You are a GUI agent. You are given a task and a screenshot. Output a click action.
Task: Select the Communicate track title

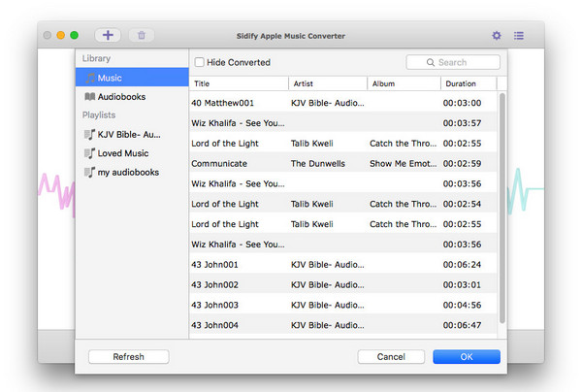(219, 164)
